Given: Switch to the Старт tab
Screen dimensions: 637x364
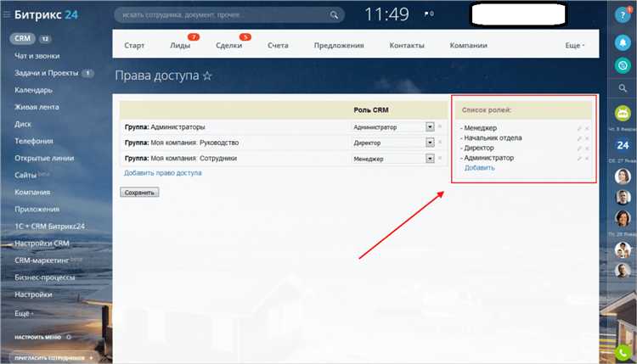Looking at the screenshot, I should click(x=134, y=46).
